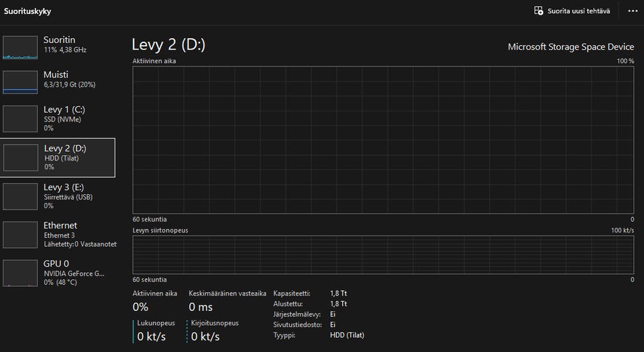Click the Kirjoitusnopeus 0 kt/s value
644x352 pixels.
tap(205, 337)
